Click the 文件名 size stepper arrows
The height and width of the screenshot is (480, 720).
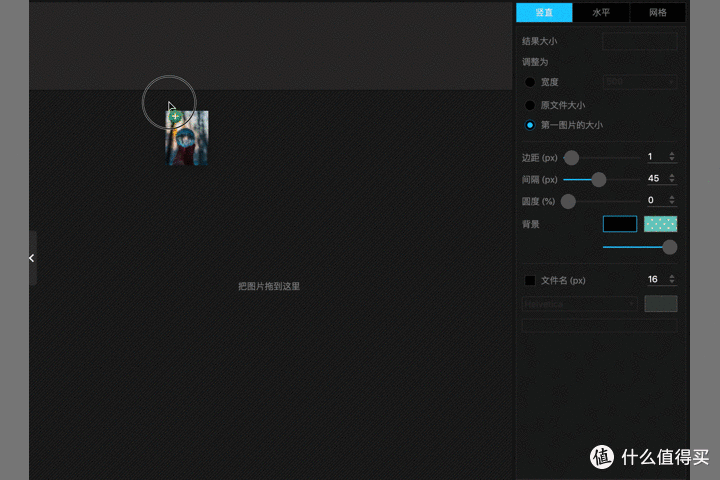coord(672,279)
